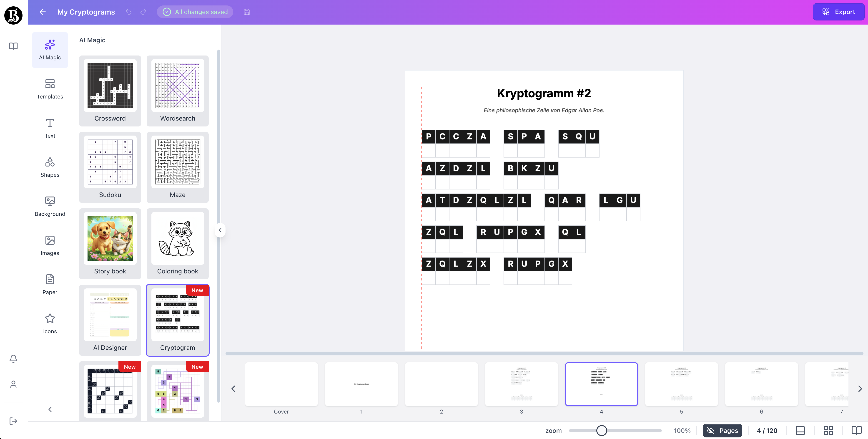This screenshot has width=868, height=439.
Task: Select the Templates panel icon
Action: 50,89
